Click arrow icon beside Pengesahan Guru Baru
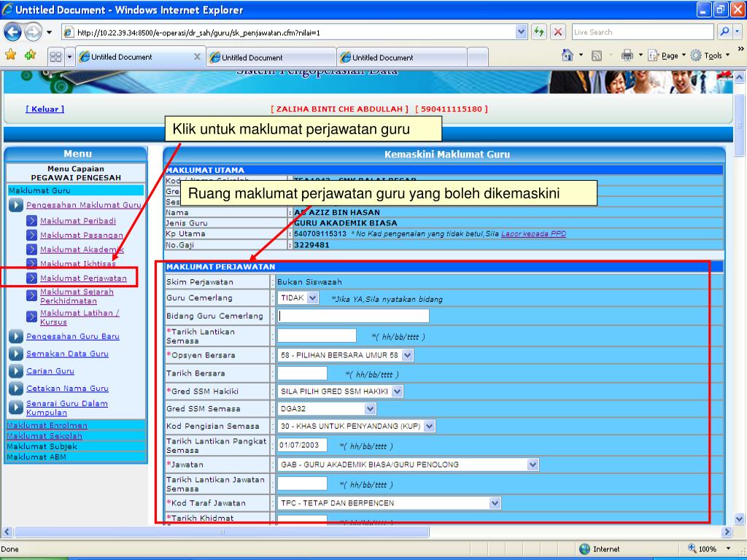This screenshot has height=560, width=747. point(16,336)
